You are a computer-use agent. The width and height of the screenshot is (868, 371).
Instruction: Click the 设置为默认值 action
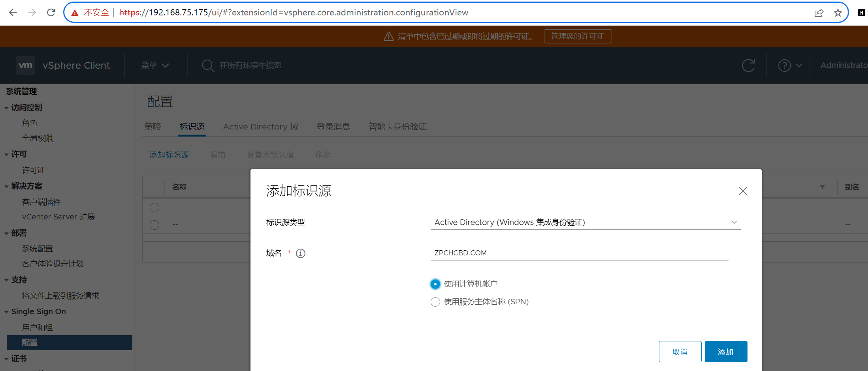point(270,155)
